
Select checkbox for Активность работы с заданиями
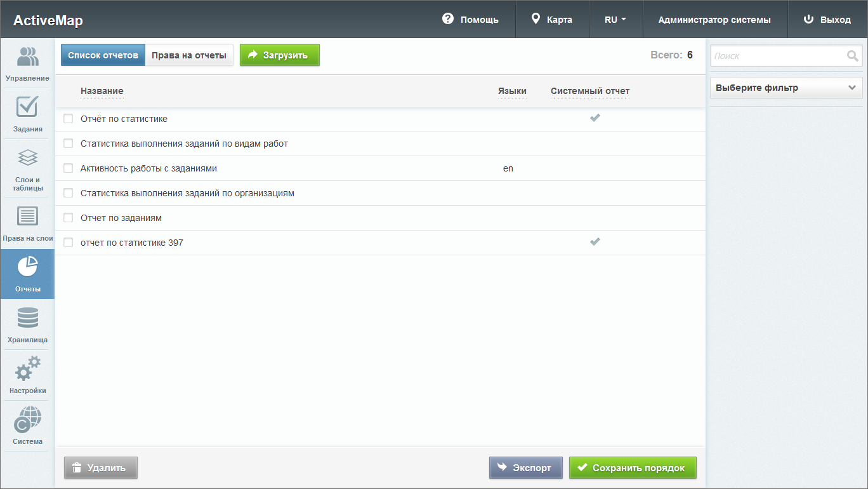coord(69,168)
